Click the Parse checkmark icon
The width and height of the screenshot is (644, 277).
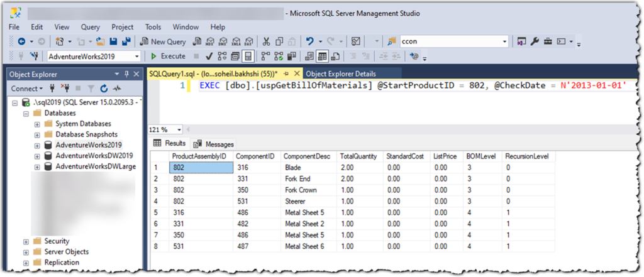coord(209,56)
